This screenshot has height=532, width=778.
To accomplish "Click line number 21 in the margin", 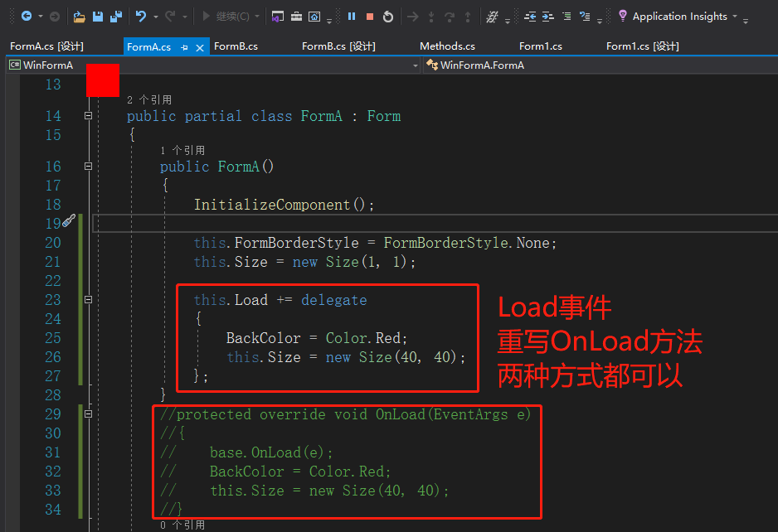I will [x=53, y=262].
